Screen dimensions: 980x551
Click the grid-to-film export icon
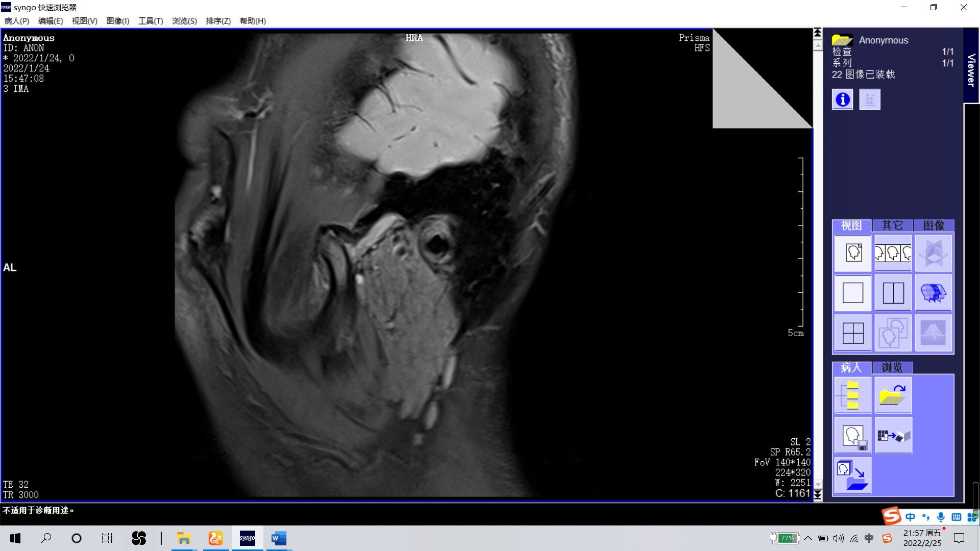tap(893, 436)
